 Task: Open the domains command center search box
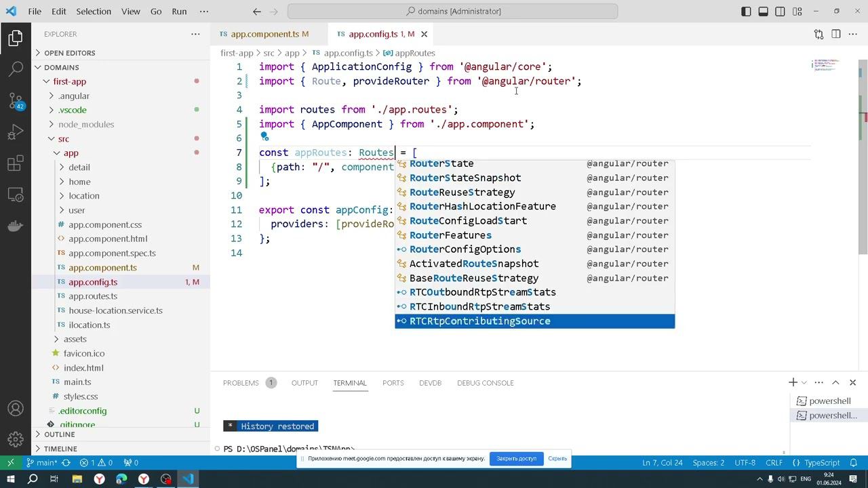[452, 12]
